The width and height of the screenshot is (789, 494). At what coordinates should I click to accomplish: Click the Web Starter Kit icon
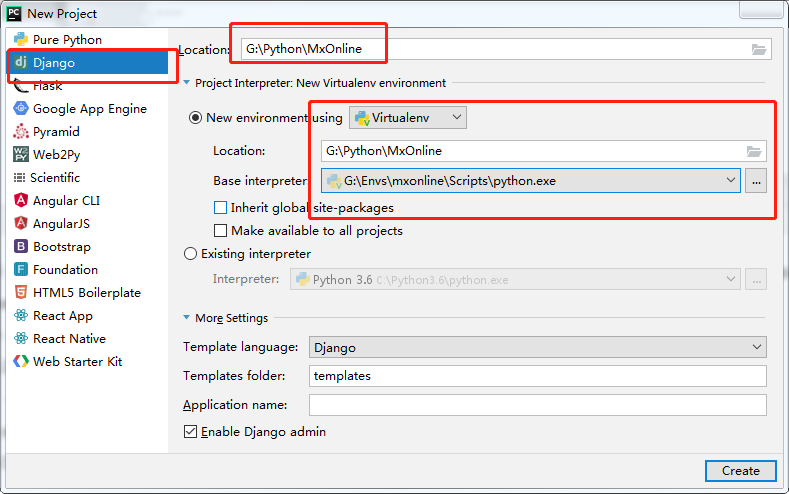click(21, 361)
